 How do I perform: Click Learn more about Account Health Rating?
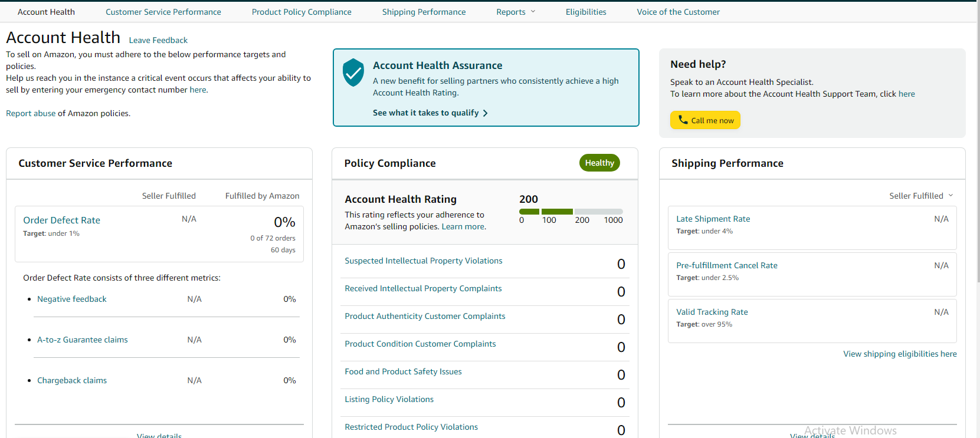point(463,226)
